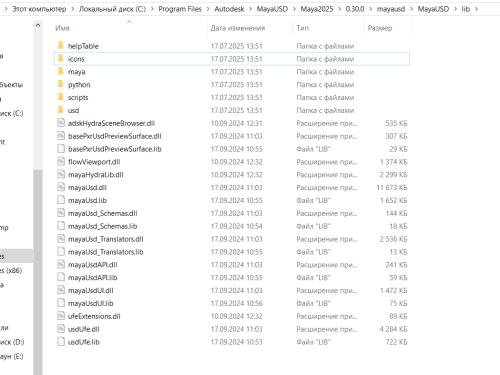Viewport: 500px width, 375px height.
Task: Open the chevron after Этот компьютер in the address bar
Action: 73,9
